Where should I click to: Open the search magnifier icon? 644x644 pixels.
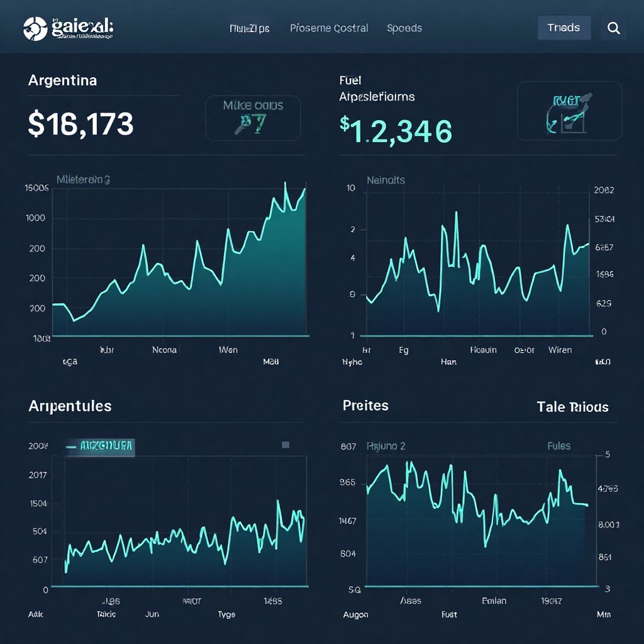(x=613, y=28)
